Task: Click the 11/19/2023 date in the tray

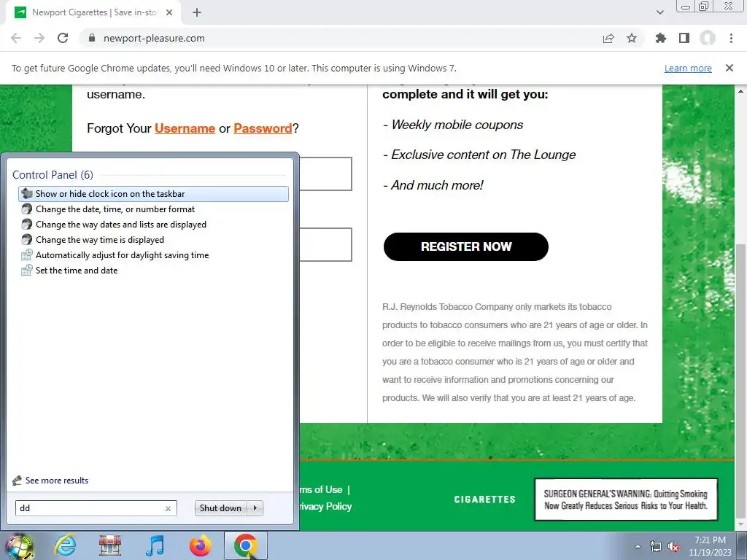Action: pyautogui.click(x=710, y=553)
